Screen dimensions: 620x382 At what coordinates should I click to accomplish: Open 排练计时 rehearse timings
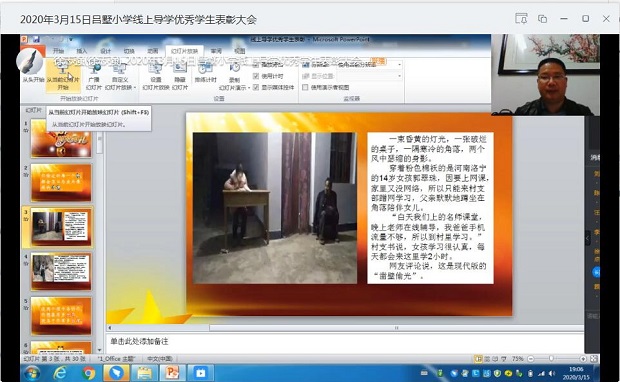coord(205,73)
